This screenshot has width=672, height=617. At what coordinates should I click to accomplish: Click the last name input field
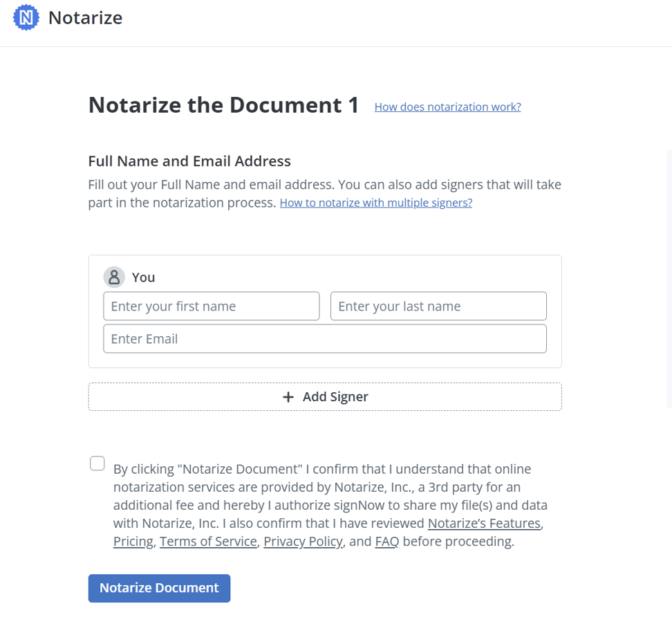[438, 306]
